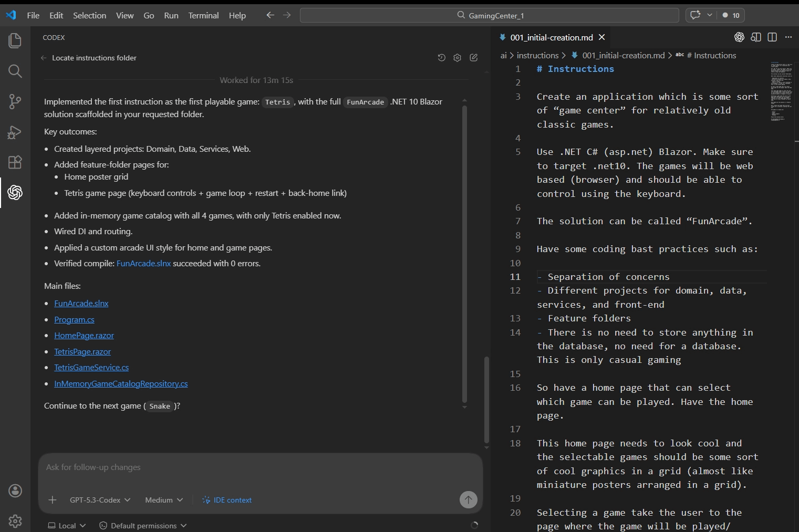Click the Codex settings gear icon
The height and width of the screenshot is (532, 799).
(x=457, y=58)
